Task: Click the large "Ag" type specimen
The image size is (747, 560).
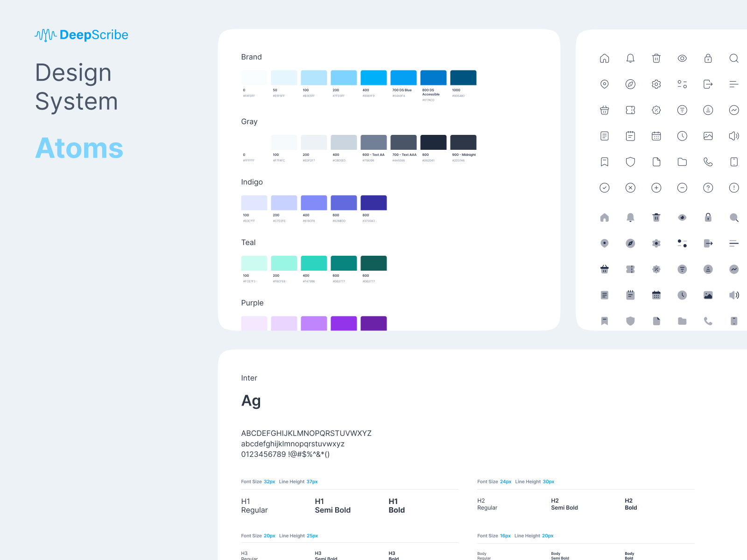Action: (251, 401)
